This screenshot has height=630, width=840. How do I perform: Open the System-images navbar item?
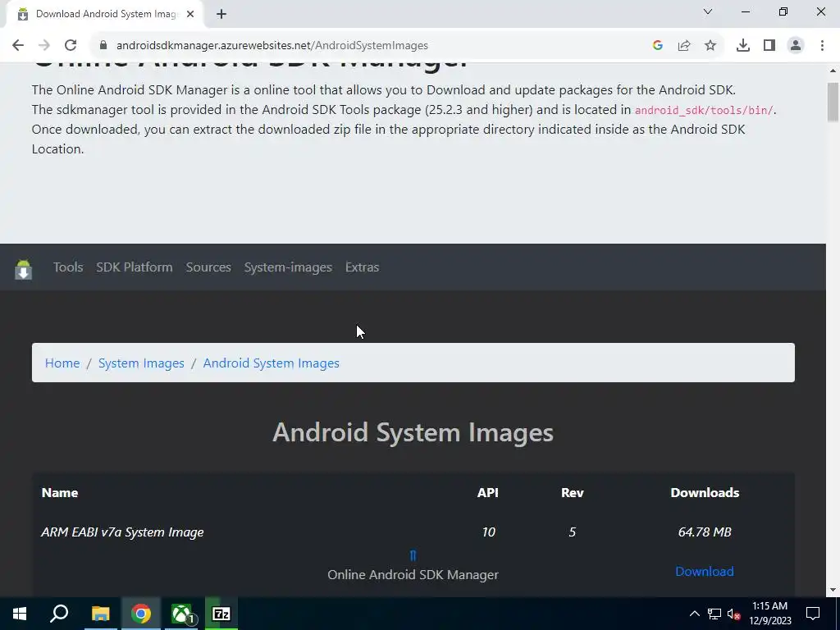(288, 267)
